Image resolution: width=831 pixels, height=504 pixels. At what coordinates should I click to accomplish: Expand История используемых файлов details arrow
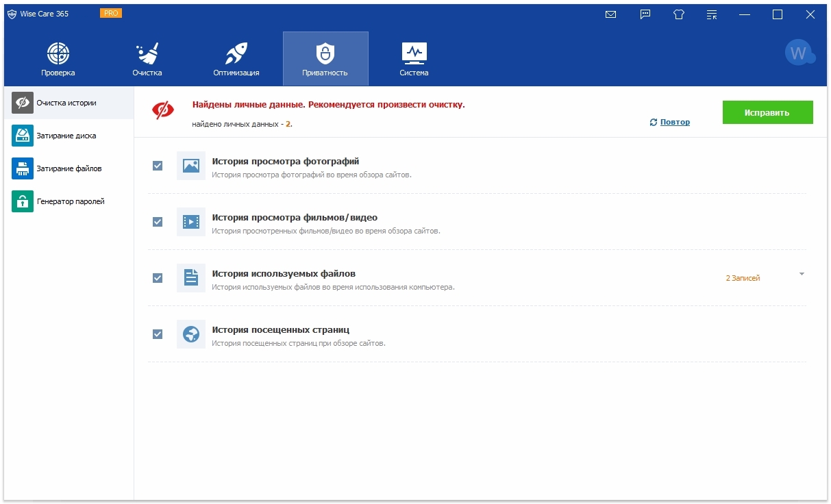pyautogui.click(x=802, y=275)
